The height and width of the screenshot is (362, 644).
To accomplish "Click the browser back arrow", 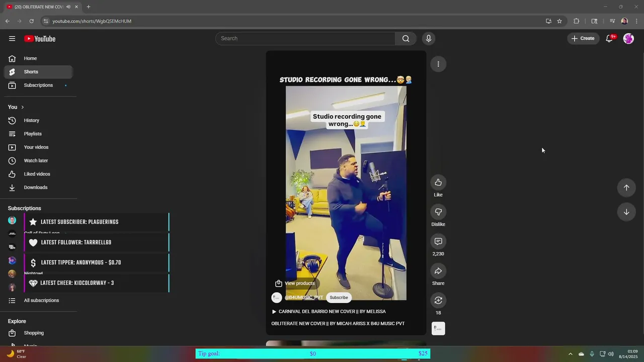I will point(7,21).
